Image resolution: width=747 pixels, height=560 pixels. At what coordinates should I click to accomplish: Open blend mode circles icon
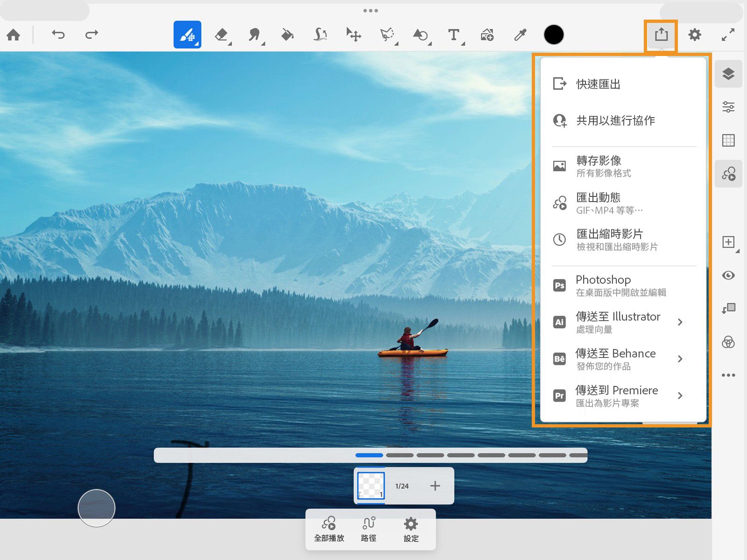coord(728,342)
